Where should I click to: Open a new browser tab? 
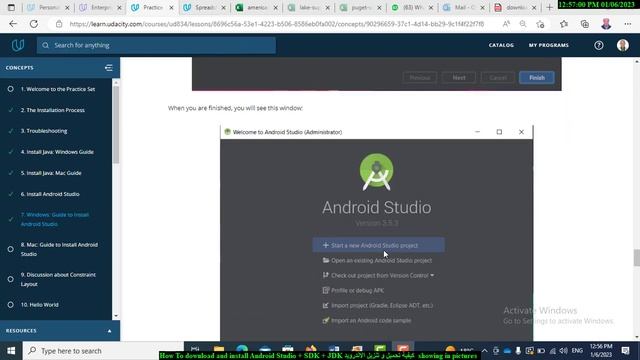(x=549, y=7)
